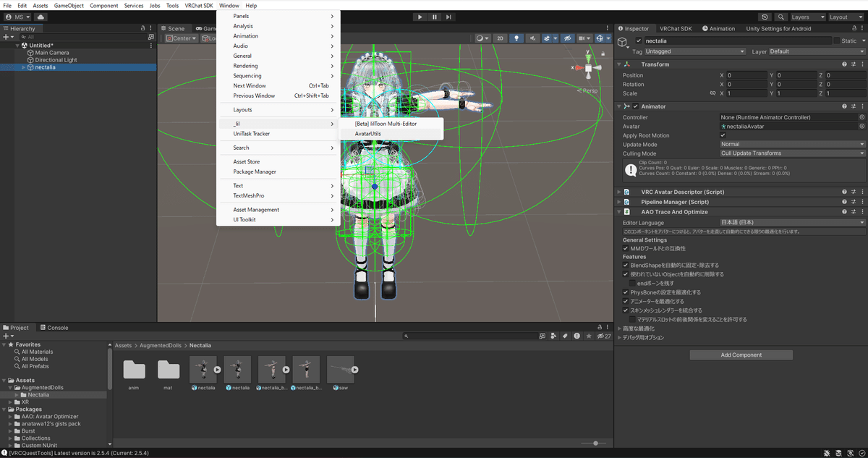Open Update Mode dropdown showing Normal
Viewport: 868px width, 458px height.
click(x=793, y=144)
